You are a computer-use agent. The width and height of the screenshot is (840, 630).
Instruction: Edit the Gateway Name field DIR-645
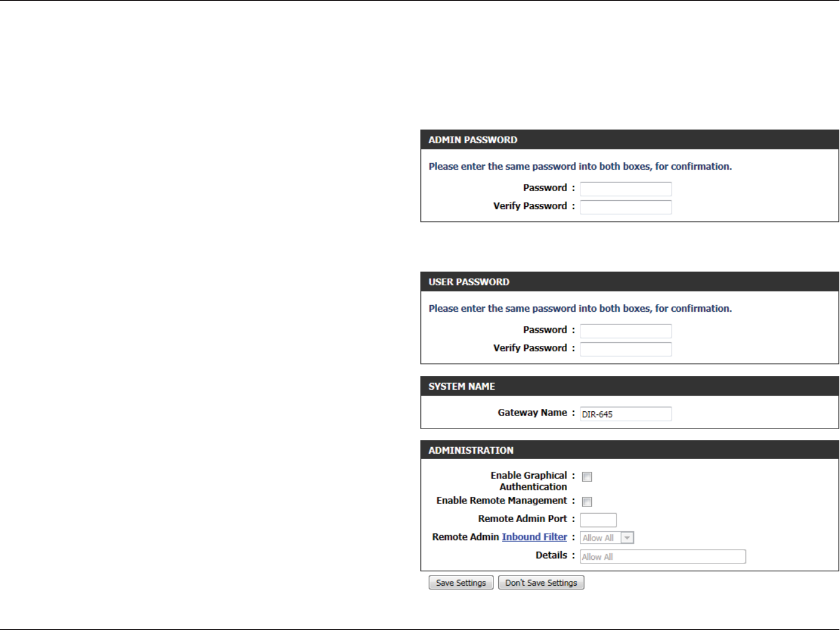[625, 414]
